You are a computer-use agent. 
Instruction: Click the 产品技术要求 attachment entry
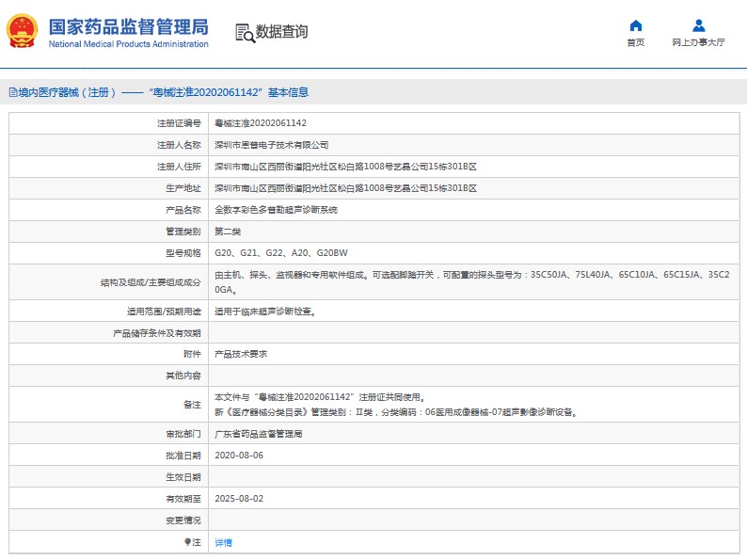click(x=241, y=354)
